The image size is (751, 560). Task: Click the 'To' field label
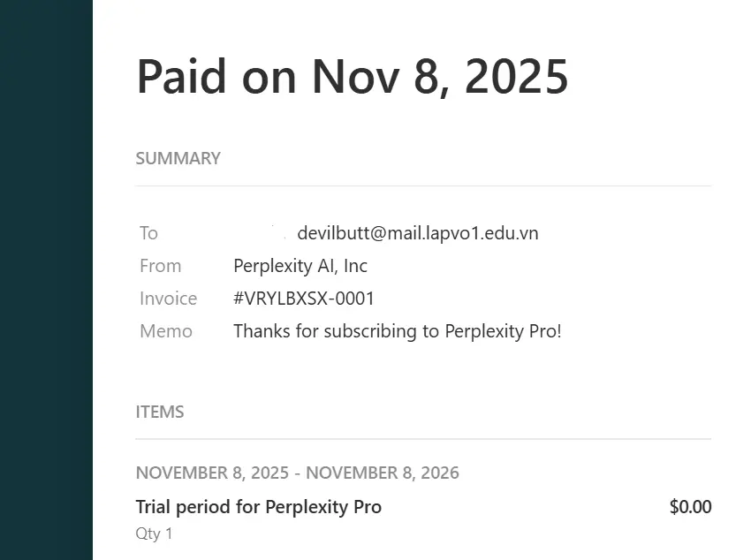coord(148,233)
